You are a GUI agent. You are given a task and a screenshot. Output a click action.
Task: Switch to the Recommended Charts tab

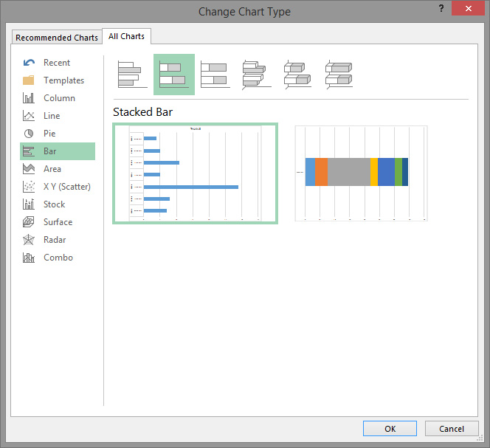pyautogui.click(x=57, y=38)
